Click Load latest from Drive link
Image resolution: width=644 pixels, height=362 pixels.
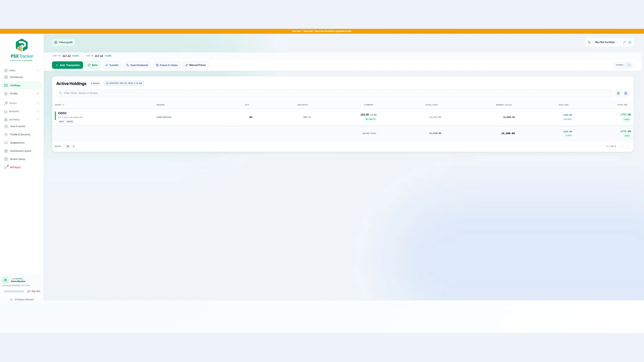[x=14, y=291]
